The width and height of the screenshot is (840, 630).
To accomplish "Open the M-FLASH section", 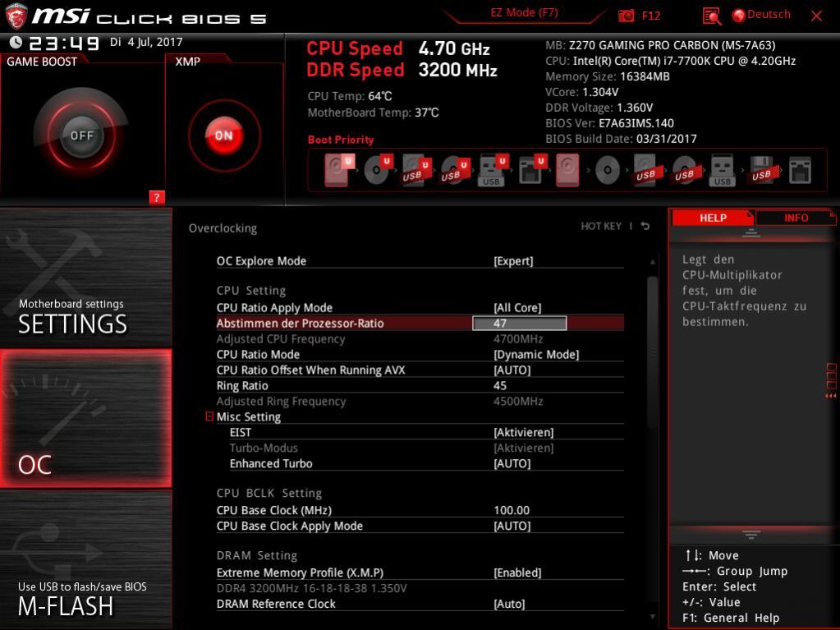I will click(85, 560).
